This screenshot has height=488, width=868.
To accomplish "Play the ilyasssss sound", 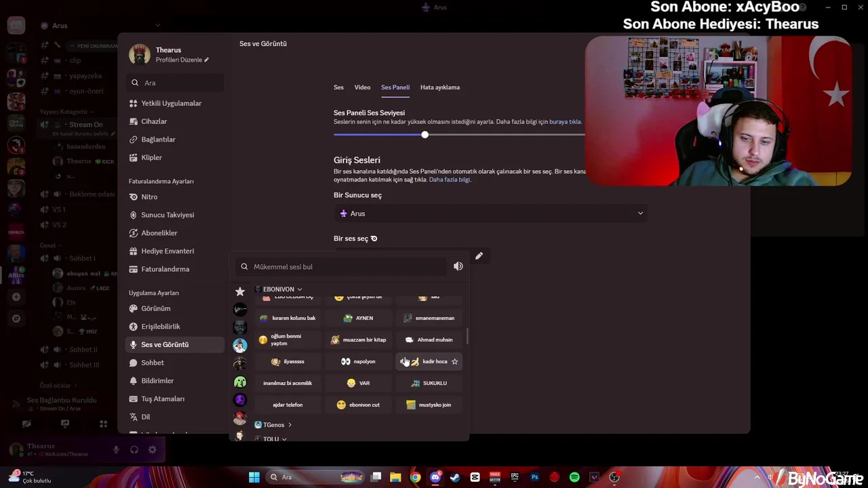I will pyautogui.click(x=288, y=361).
